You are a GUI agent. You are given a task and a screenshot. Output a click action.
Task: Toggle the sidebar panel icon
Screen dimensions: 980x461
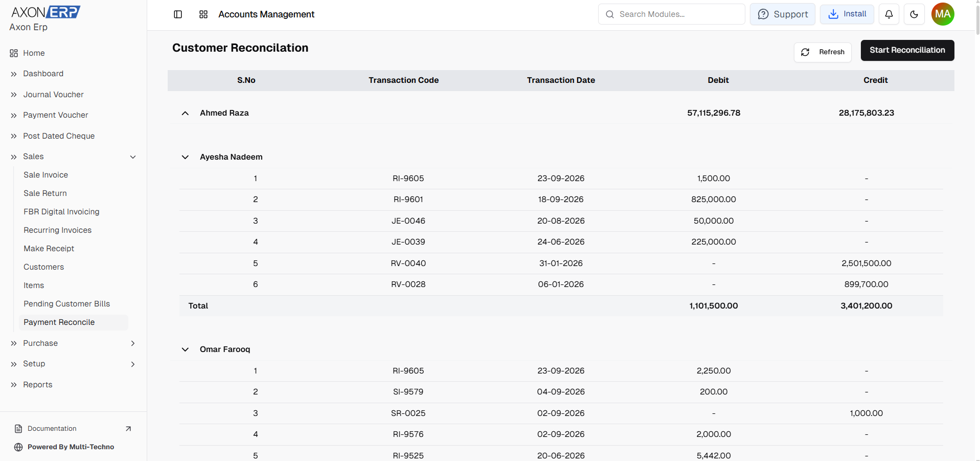pos(178,14)
